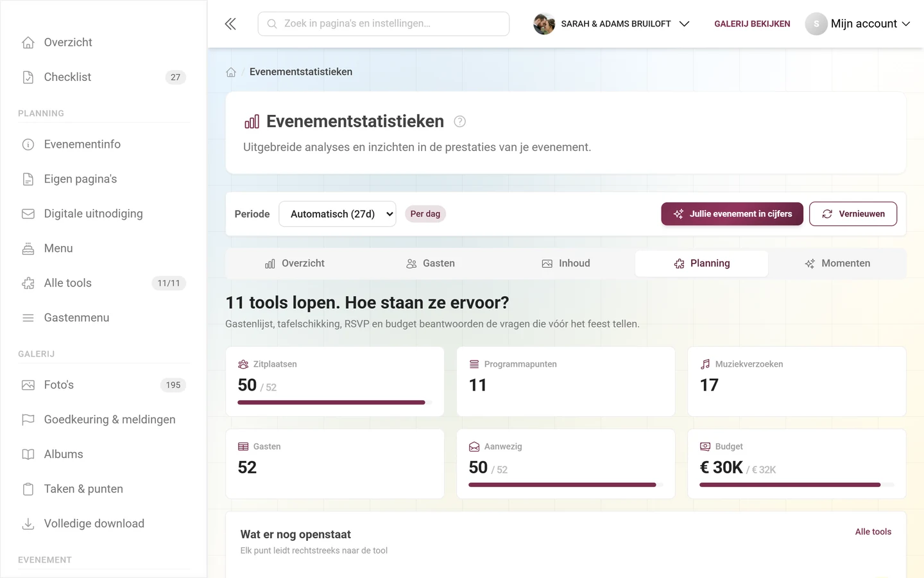Click the Vernieuwen refresh button
The width and height of the screenshot is (924, 578).
853,214
